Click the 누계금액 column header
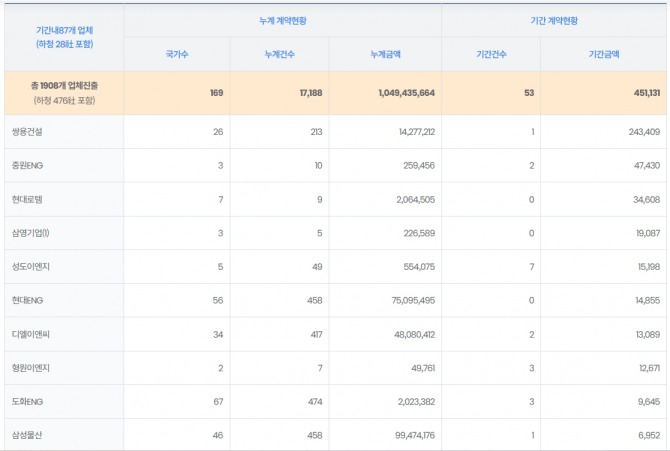 pos(385,54)
